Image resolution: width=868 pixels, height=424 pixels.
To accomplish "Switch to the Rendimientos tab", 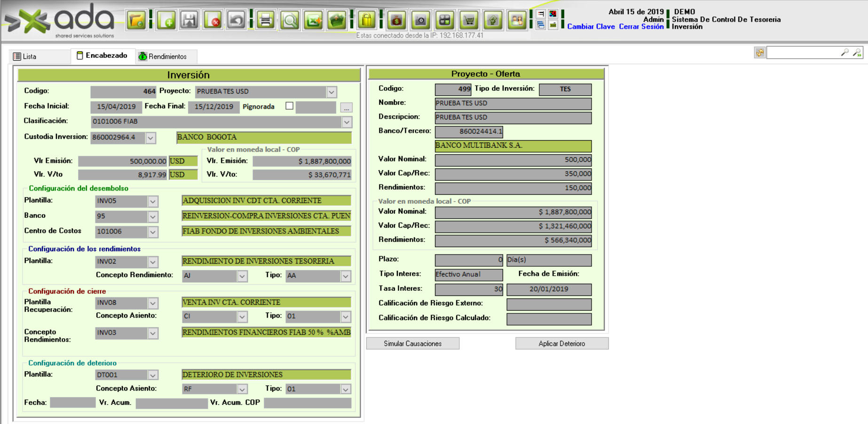I will [x=163, y=56].
